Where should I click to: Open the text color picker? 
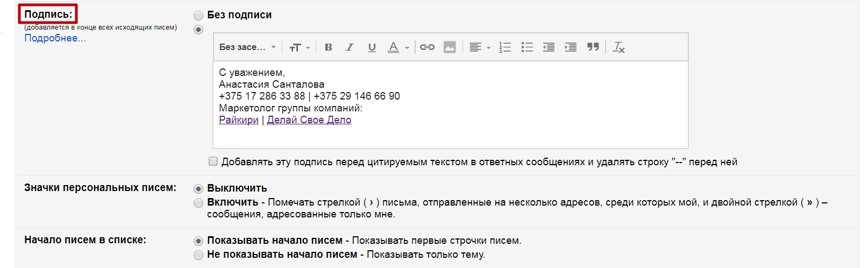click(x=399, y=47)
